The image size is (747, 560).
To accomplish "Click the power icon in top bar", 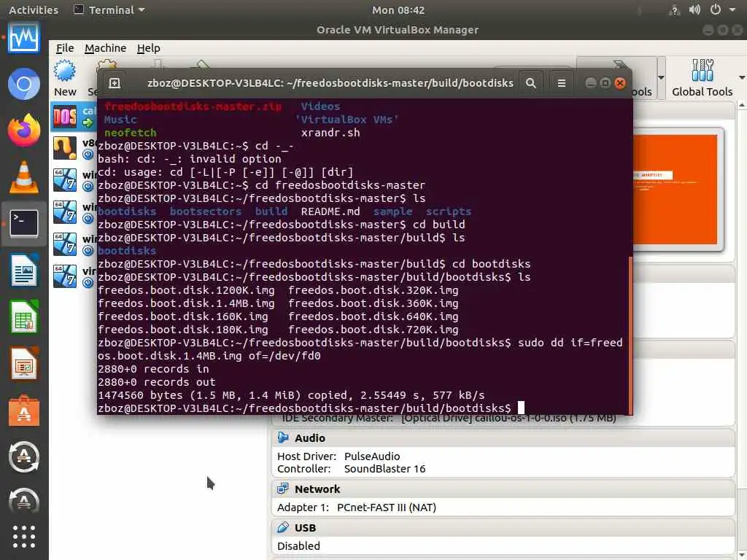I will pos(715,9).
